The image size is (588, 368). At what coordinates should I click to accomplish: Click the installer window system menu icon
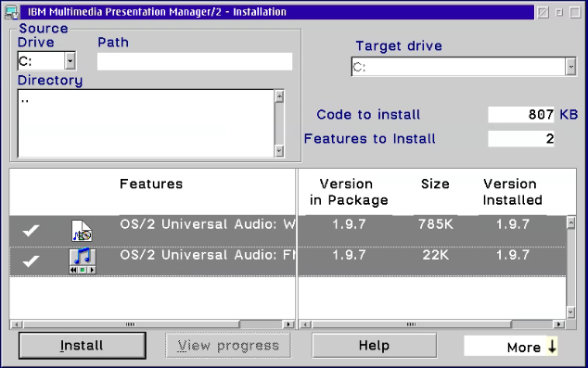(x=12, y=12)
